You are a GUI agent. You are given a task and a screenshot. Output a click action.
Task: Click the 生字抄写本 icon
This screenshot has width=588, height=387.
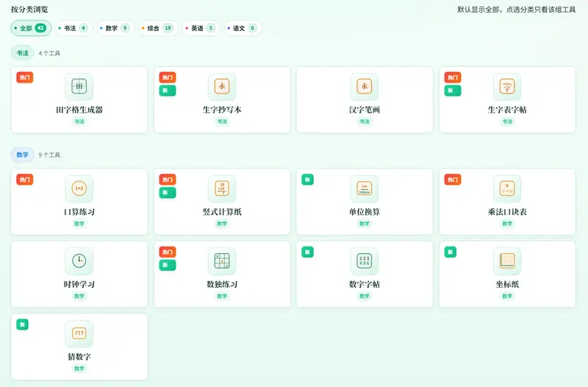(x=222, y=86)
